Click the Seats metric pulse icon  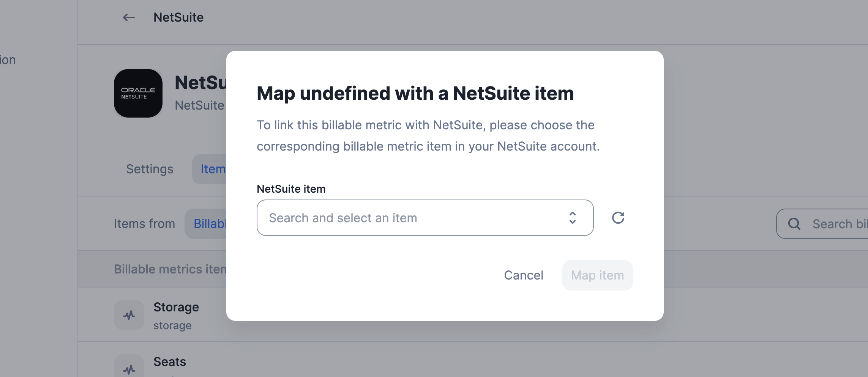coord(129,367)
